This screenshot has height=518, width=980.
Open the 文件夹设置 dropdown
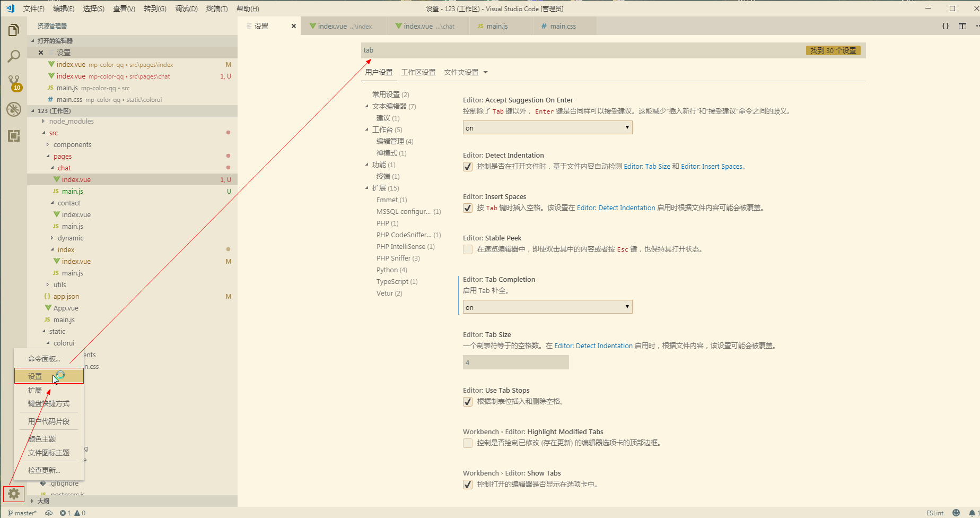pyautogui.click(x=466, y=72)
